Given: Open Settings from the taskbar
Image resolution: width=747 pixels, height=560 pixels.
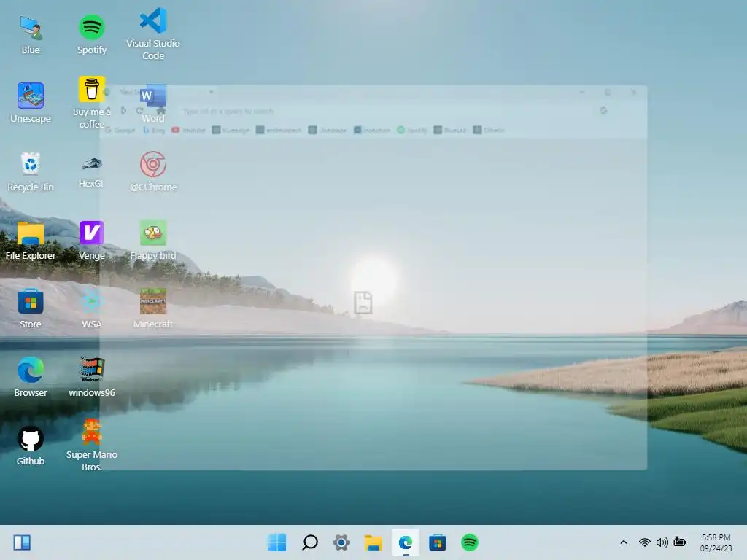Looking at the screenshot, I should pos(341,542).
